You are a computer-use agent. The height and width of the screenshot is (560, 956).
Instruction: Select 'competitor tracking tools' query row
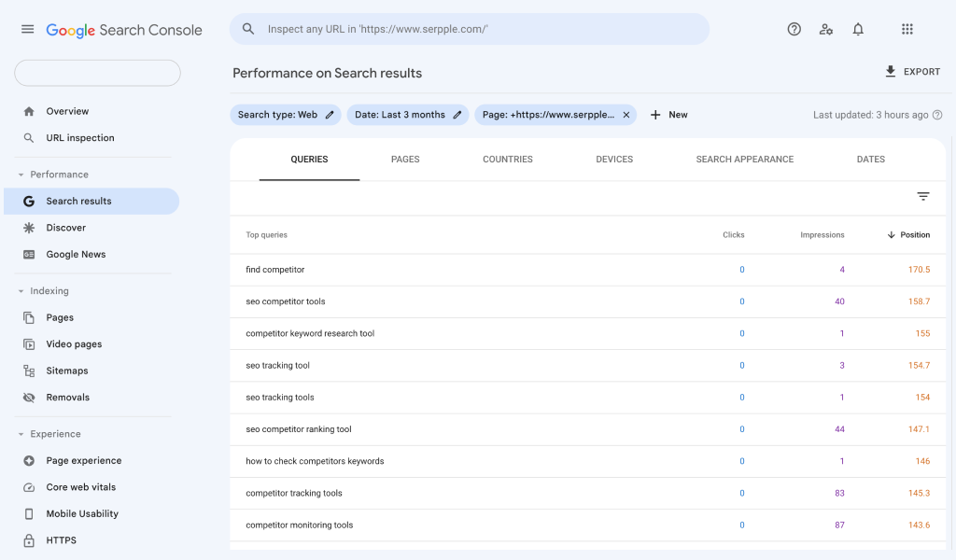click(x=588, y=493)
